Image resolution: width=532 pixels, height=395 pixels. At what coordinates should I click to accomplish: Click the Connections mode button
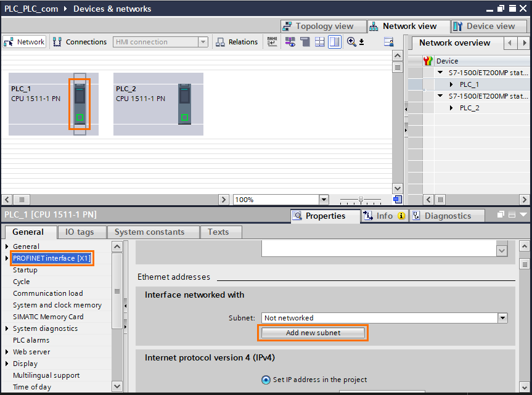[80, 42]
